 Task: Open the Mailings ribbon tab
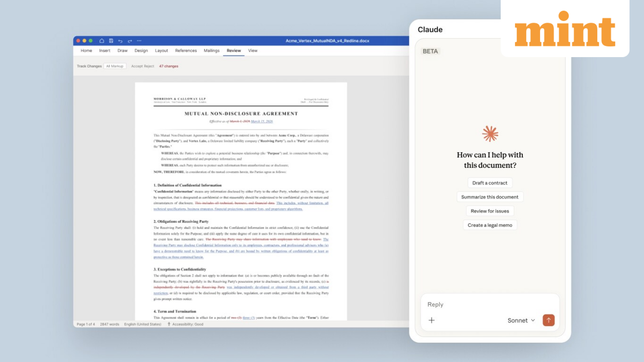[211, 51]
